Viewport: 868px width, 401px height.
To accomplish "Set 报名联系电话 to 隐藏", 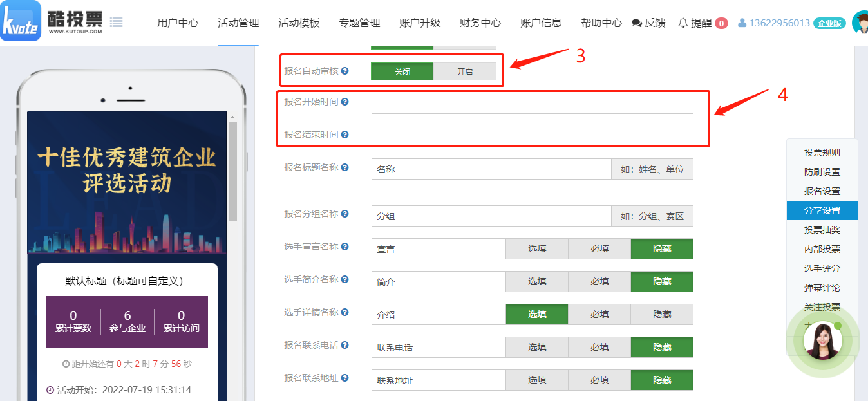I will (662, 347).
